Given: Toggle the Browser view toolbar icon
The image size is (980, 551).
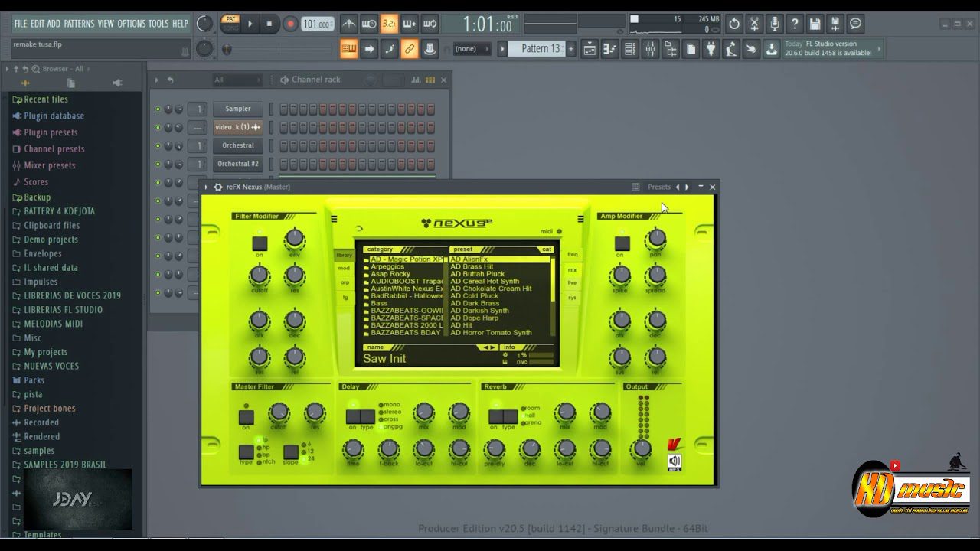Looking at the screenshot, I should point(671,50).
